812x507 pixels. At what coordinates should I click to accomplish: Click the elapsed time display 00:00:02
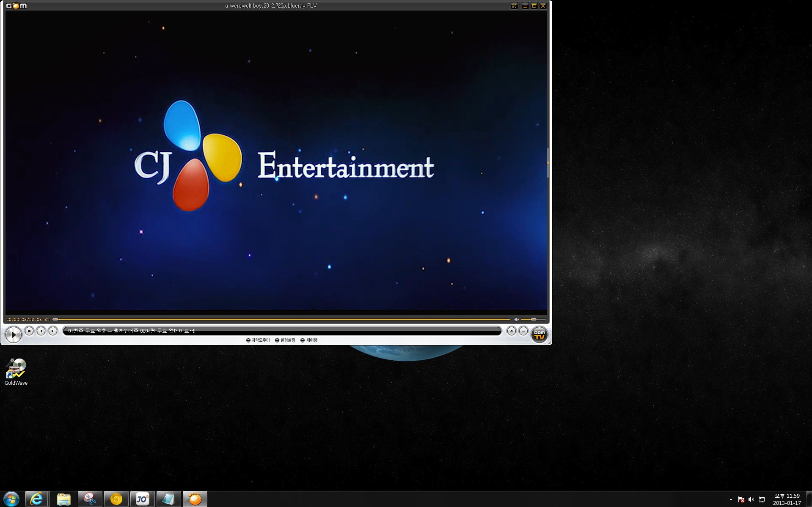[x=17, y=319]
